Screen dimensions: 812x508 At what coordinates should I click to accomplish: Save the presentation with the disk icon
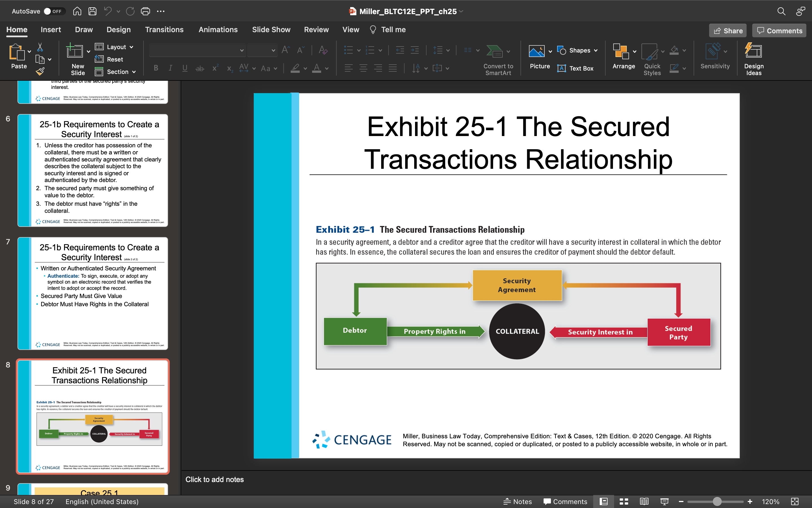(x=92, y=11)
